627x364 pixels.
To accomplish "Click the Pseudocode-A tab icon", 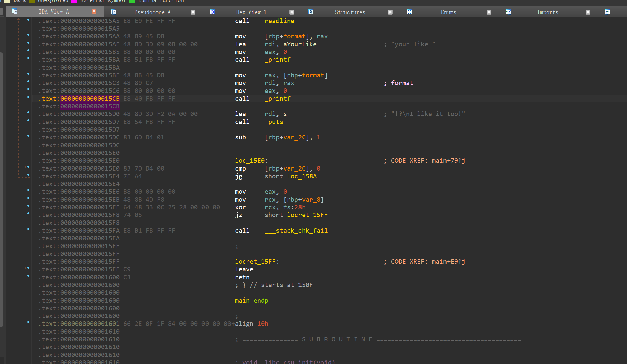I will 113,12.
